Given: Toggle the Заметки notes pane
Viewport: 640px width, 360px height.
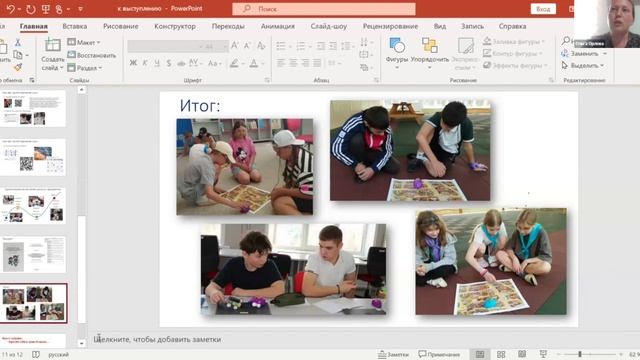Looking at the screenshot, I should click(393, 354).
